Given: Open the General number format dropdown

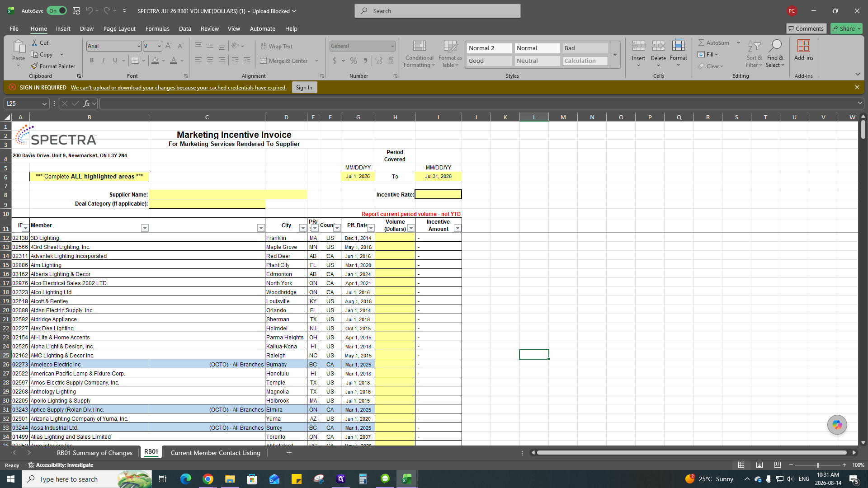Looking at the screenshot, I should (x=392, y=46).
